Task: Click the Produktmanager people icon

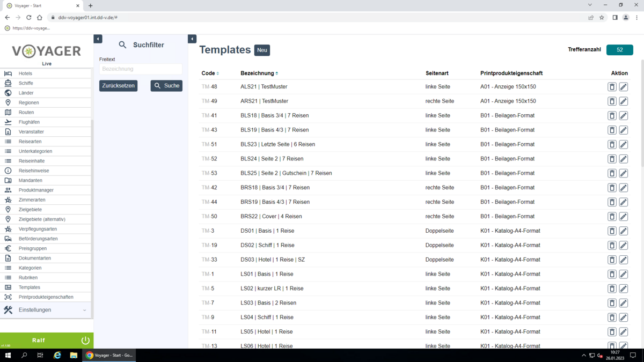Action: click(x=8, y=190)
